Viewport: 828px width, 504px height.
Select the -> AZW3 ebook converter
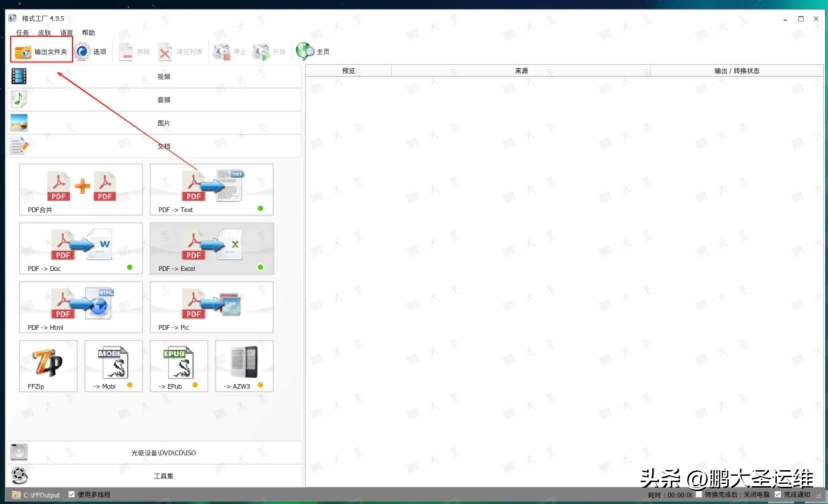(244, 366)
